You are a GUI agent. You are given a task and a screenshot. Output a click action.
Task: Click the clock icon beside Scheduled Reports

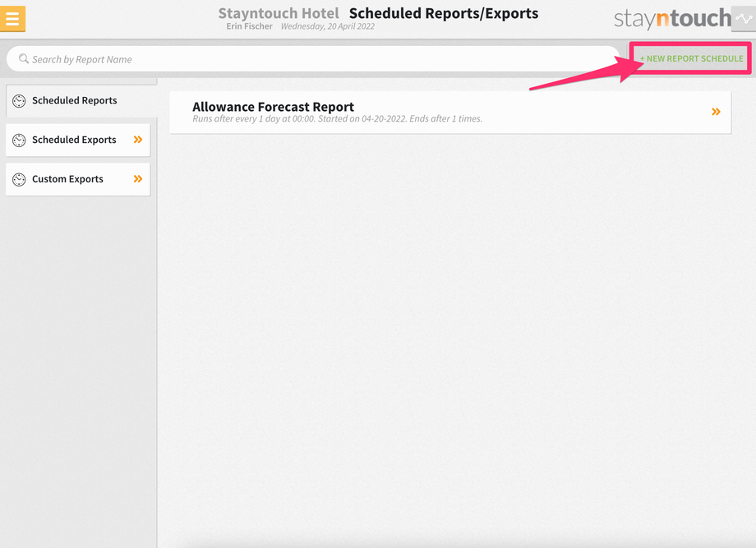19,101
